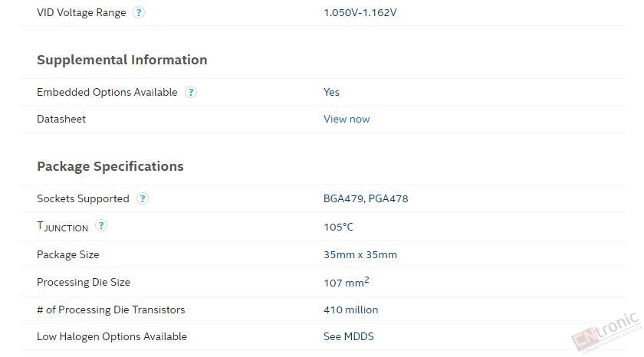The height and width of the screenshot is (357, 644).
Task: Select the Supplemental Information heading
Action: tap(122, 60)
